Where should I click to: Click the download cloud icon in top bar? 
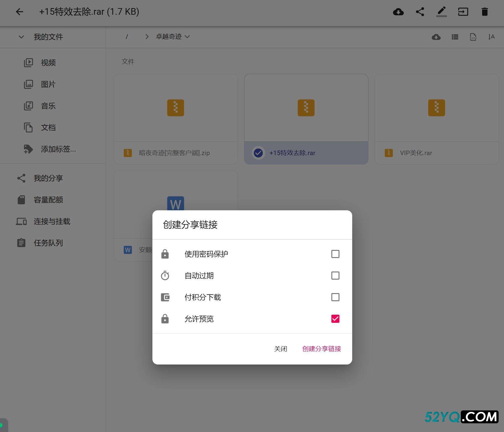point(398,12)
